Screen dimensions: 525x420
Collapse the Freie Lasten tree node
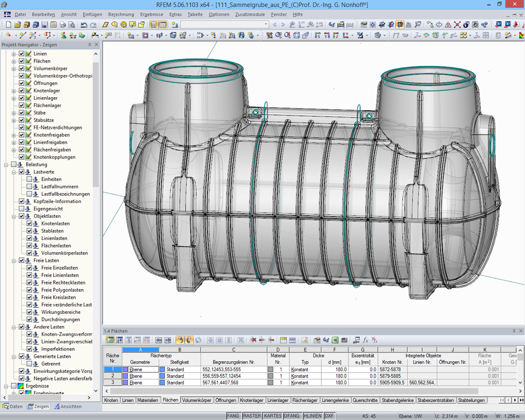point(14,260)
